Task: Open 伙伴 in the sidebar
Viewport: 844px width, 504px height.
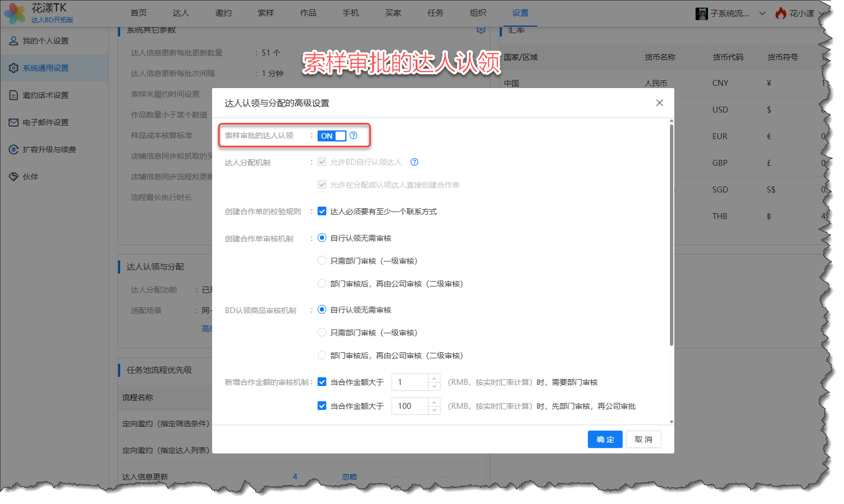Action: [30, 177]
